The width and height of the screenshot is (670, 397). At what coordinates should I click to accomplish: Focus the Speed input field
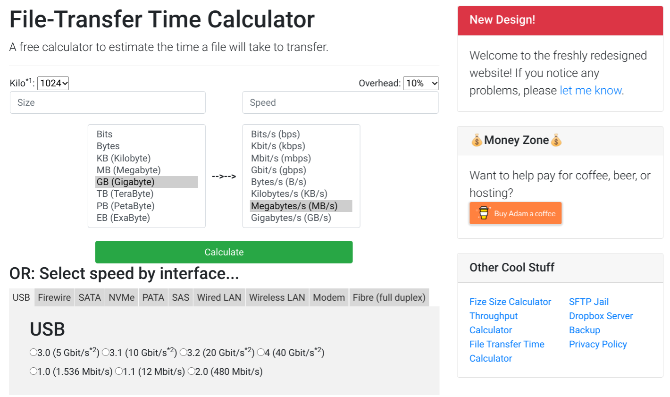340,103
